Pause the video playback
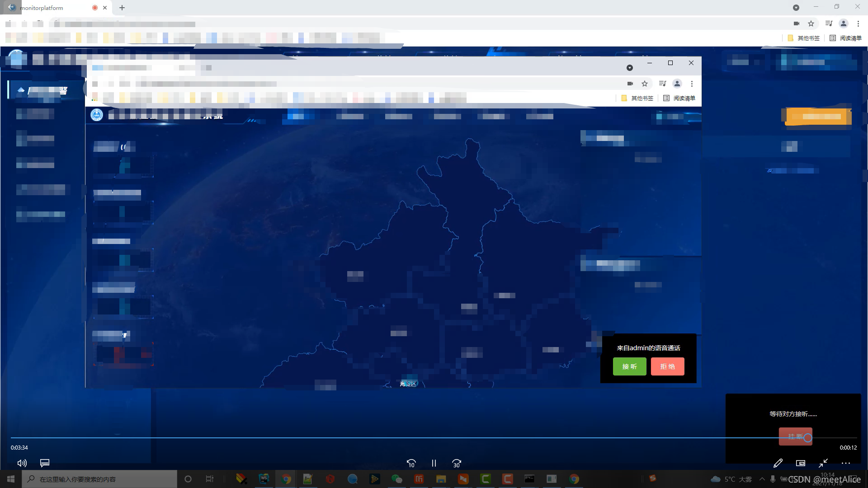This screenshot has height=488, width=868. (434, 463)
